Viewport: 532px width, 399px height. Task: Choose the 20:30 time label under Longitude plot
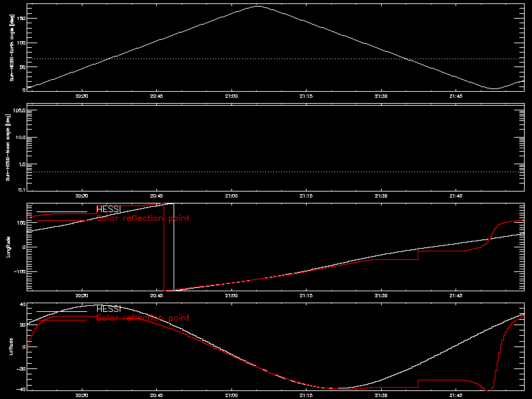point(81,296)
